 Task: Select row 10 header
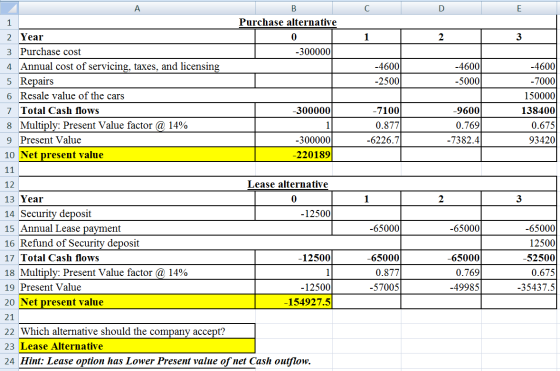[9, 155]
